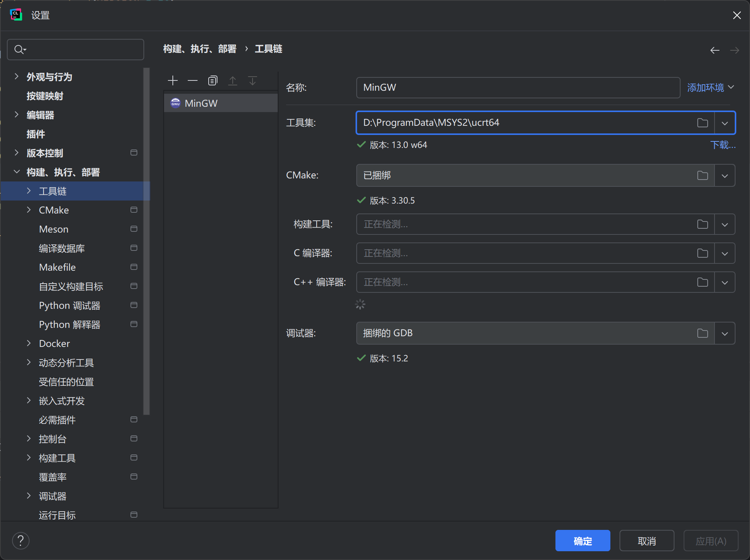Remove the MinGW toolchain using the minus icon
This screenshot has height=560, width=750.
[193, 80]
